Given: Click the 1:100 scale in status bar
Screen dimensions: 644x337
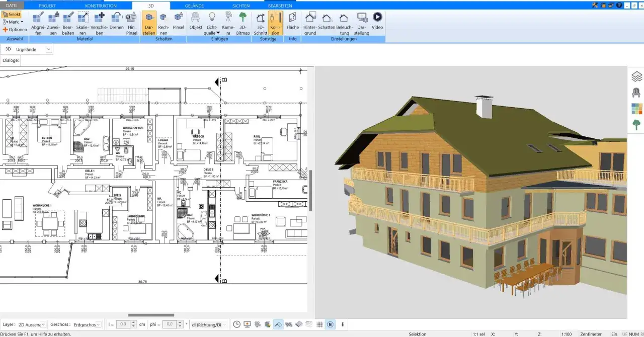Looking at the screenshot, I should pos(567,334).
